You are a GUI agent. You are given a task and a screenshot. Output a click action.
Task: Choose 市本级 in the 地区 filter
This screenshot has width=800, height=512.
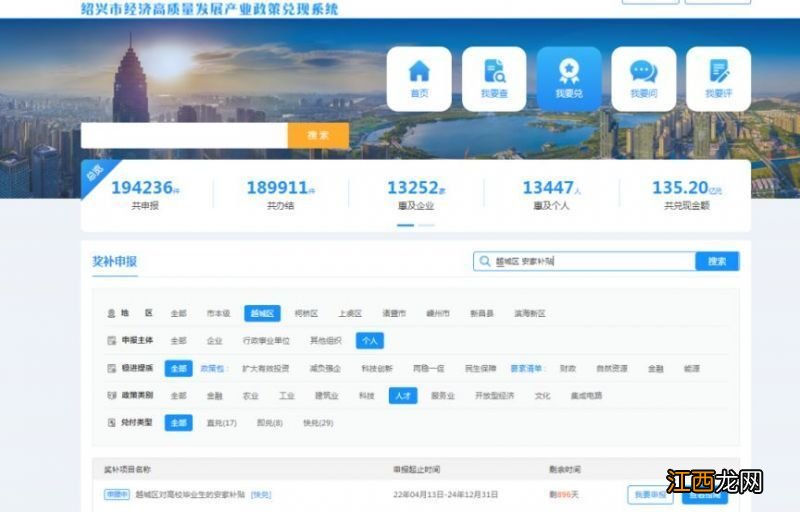click(218, 314)
